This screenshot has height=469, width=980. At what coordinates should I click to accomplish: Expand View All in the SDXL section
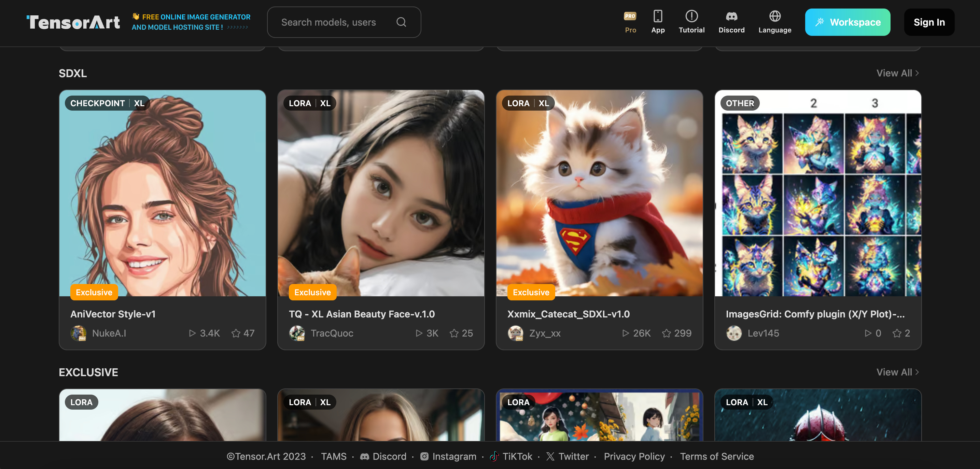tap(898, 73)
